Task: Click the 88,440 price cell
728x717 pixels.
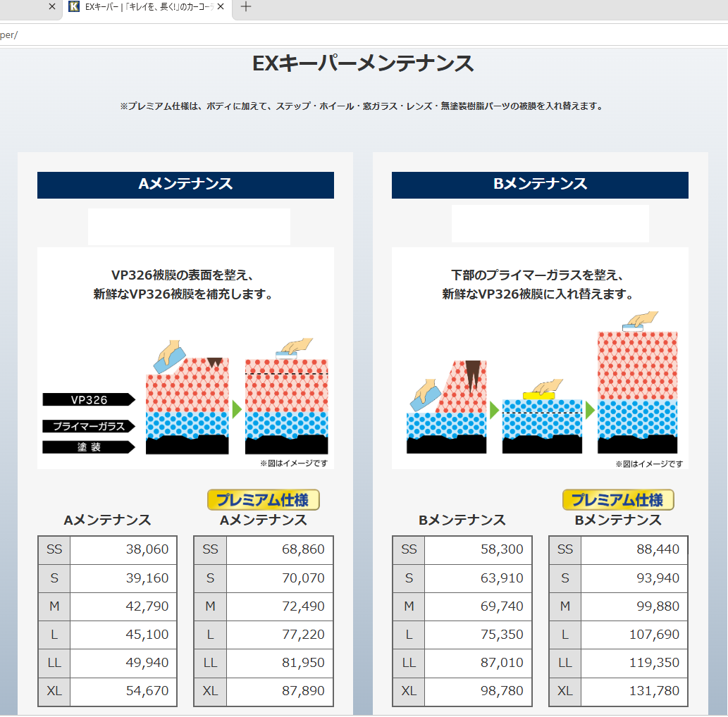Action: click(x=634, y=550)
